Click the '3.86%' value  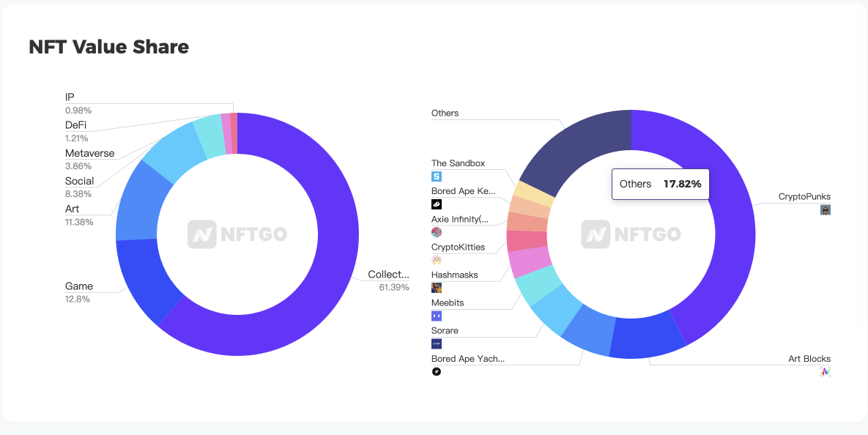[x=78, y=166]
